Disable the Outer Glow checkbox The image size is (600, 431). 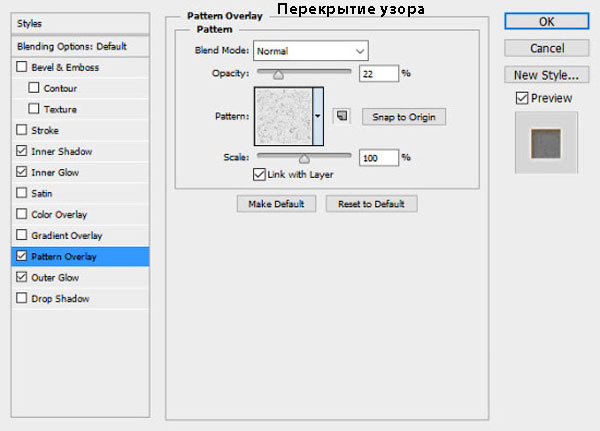21,277
